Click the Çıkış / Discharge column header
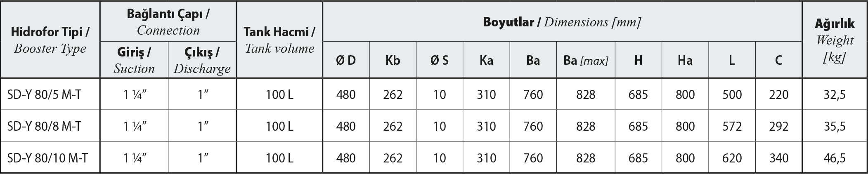The width and height of the screenshot is (868, 174). tap(202, 60)
